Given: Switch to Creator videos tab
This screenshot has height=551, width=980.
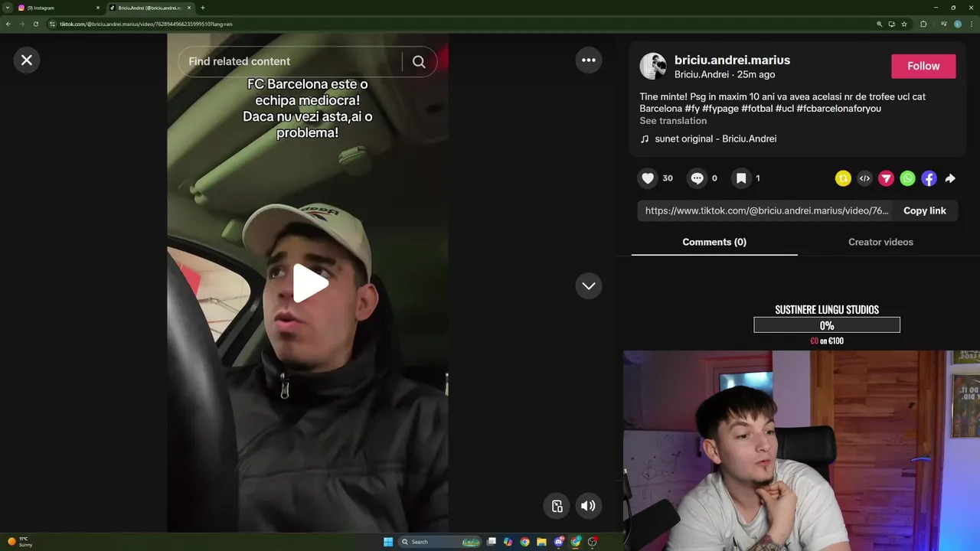Looking at the screenshot, I should tap(880, 242).
